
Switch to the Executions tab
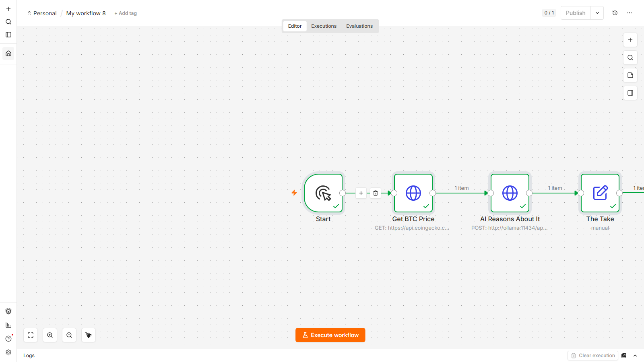click(x=324, y=26)
